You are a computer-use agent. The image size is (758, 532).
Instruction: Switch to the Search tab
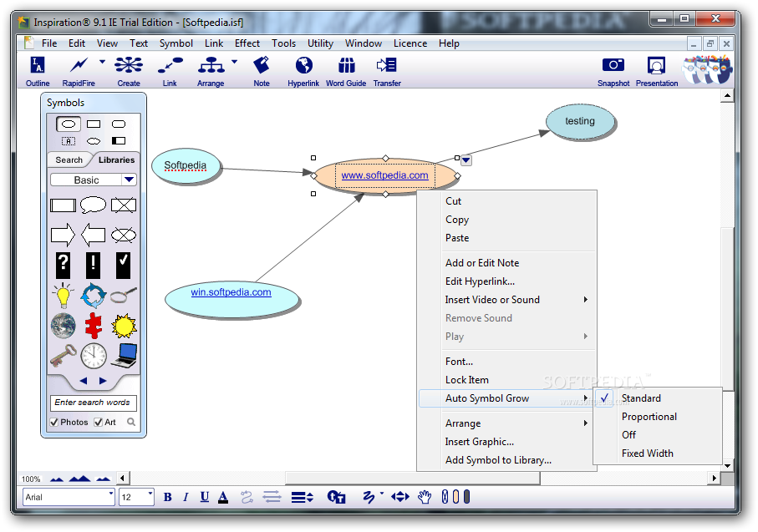point(69,160)
